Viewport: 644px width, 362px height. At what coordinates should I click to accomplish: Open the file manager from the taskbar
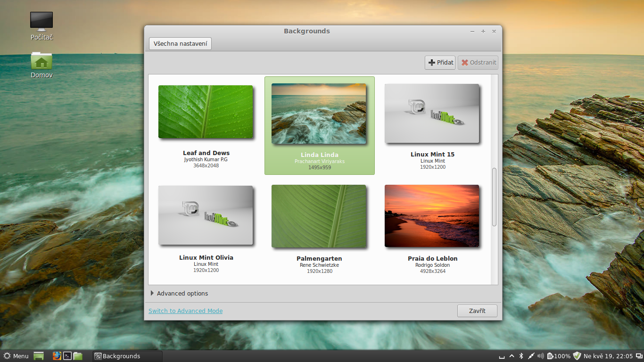coord(78,356)
